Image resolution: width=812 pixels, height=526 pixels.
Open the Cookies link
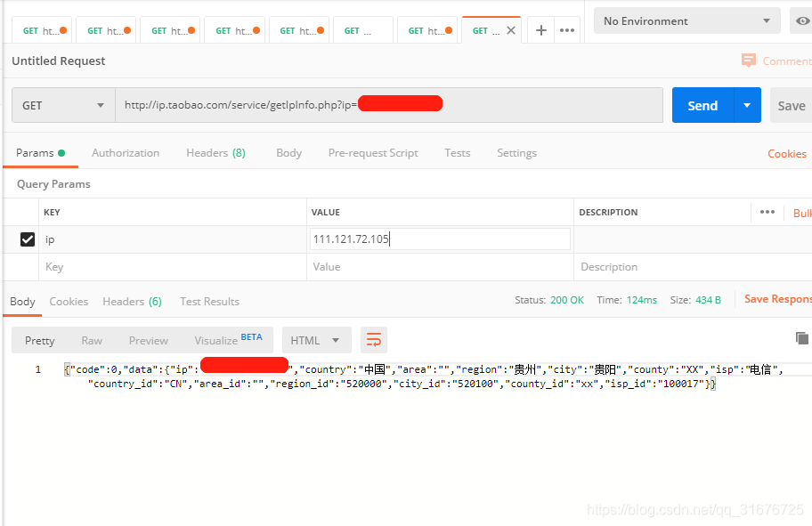pos(787,154)
